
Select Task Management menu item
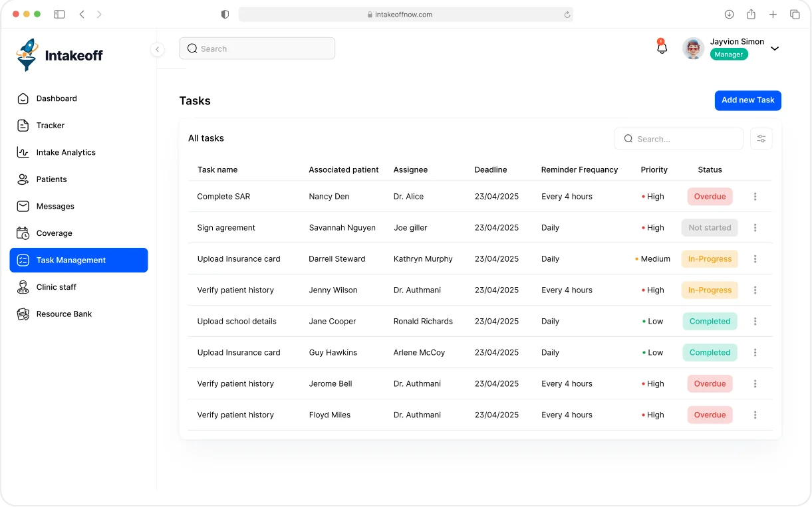78,260
